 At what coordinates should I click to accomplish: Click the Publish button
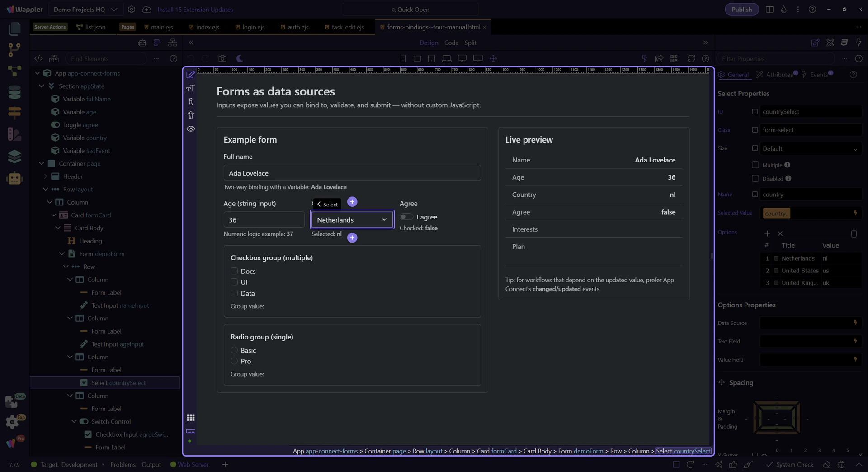tap(741, 10)
